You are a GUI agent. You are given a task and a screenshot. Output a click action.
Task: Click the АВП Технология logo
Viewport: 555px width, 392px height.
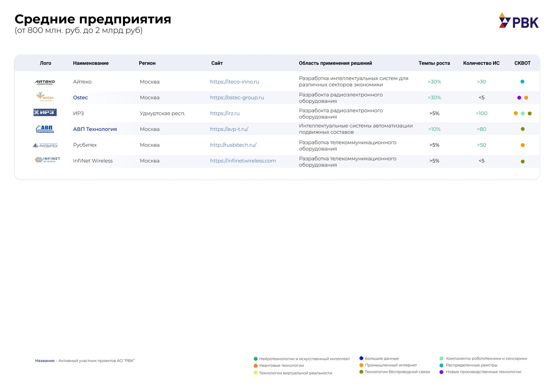(45, 129)
